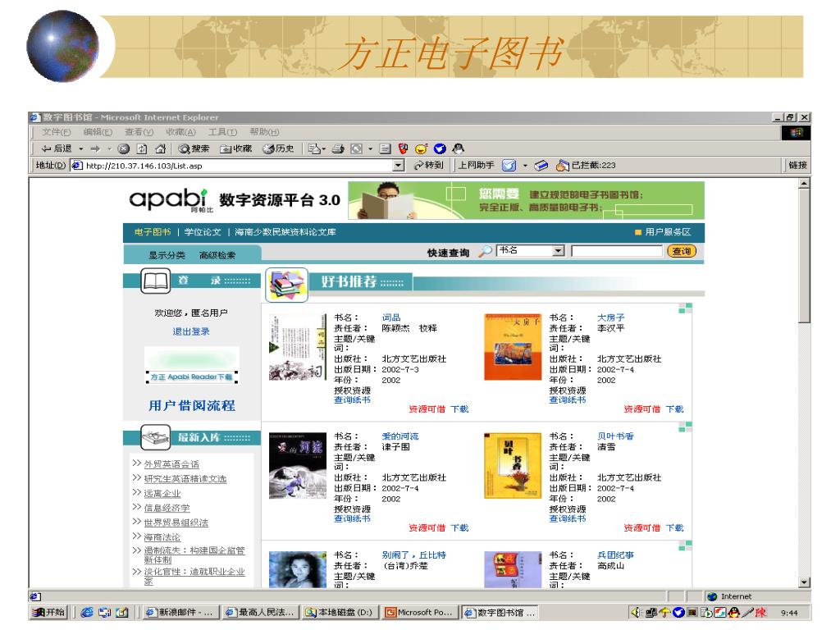The height and width of the screenshot is (630, 840).
Task: Go to the Home page icon
Action: point(160,149)
